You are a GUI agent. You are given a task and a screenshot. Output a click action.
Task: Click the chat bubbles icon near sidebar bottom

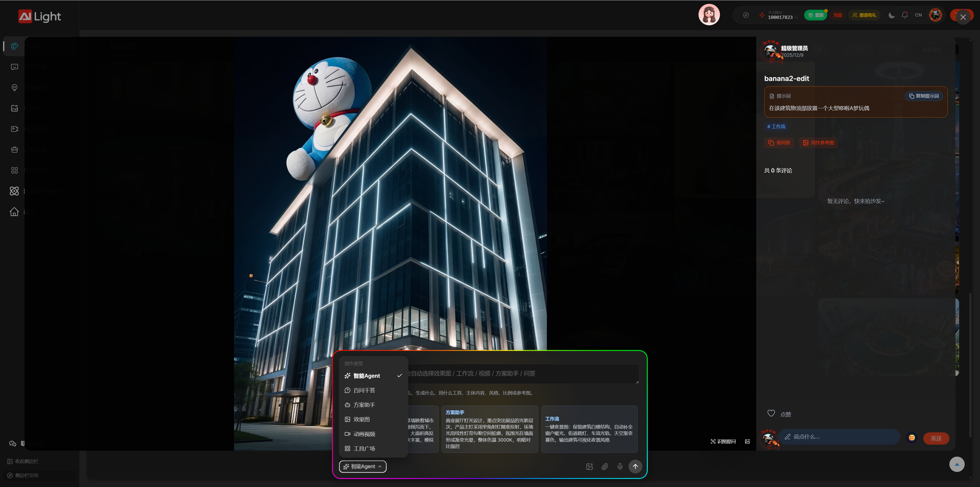[x=13, y=443]
